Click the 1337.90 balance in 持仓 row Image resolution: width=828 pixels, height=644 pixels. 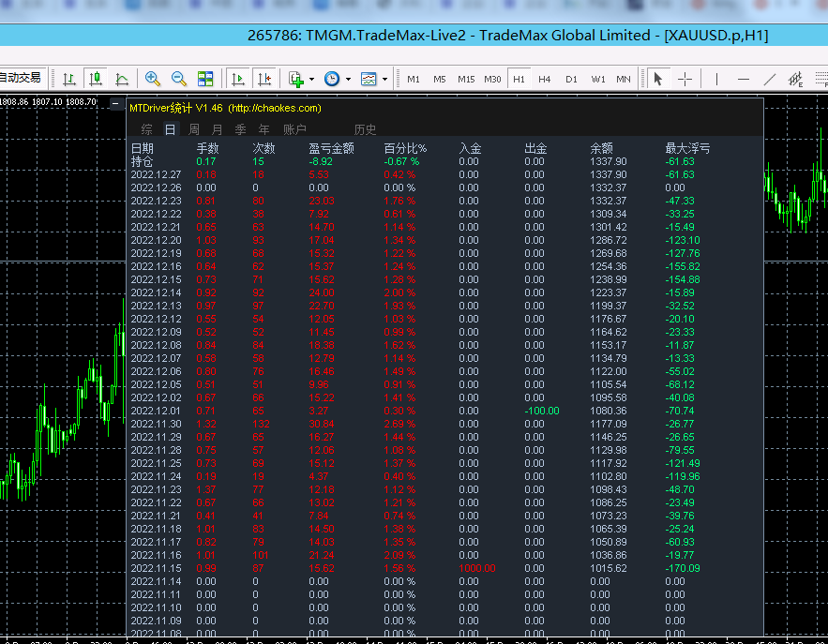[609, 161]
